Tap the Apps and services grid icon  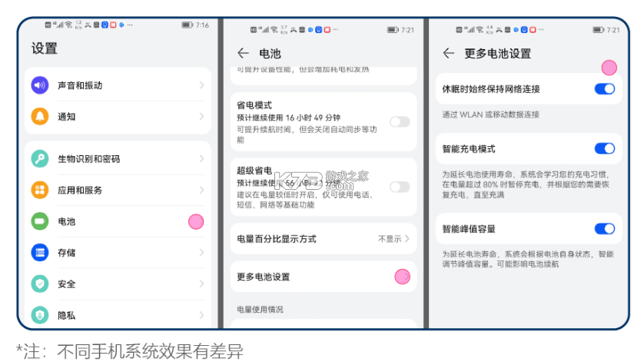[x=40, y=190]
